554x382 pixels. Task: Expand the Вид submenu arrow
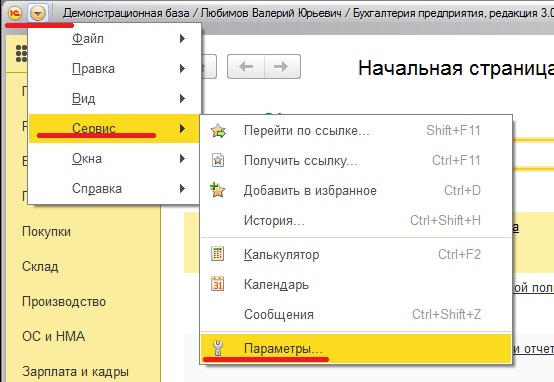(182, 98)
